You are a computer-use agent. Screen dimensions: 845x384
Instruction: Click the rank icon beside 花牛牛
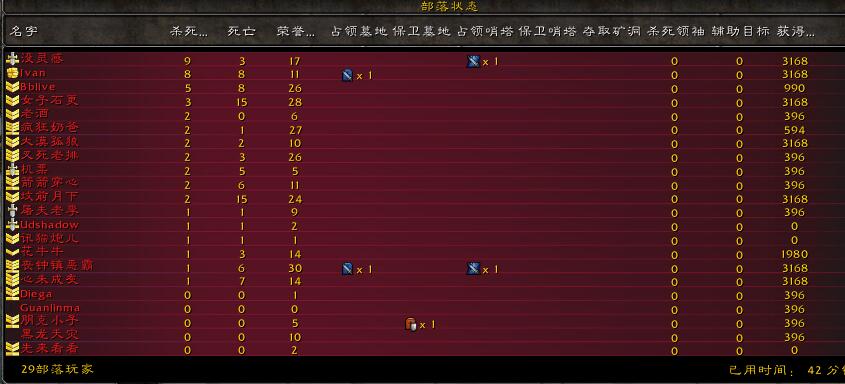(12, 253)
